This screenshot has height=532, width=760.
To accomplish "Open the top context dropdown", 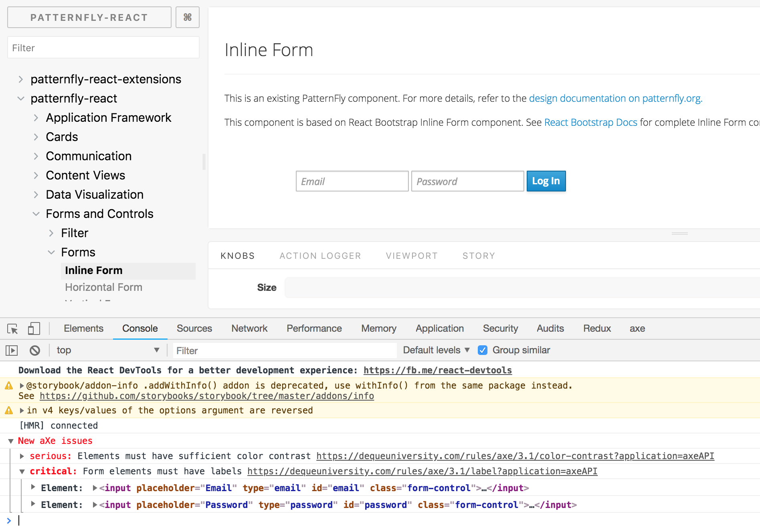I will click(107, 350).
